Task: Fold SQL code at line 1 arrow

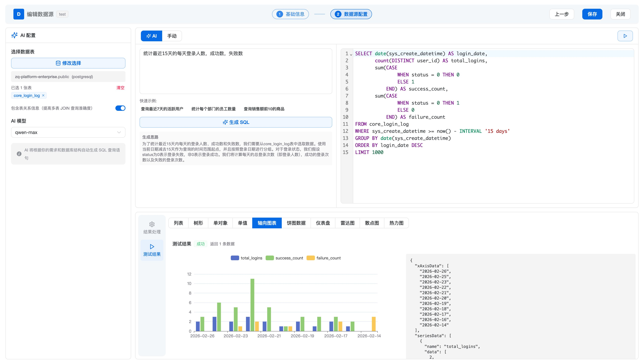Action: point(351,54)
